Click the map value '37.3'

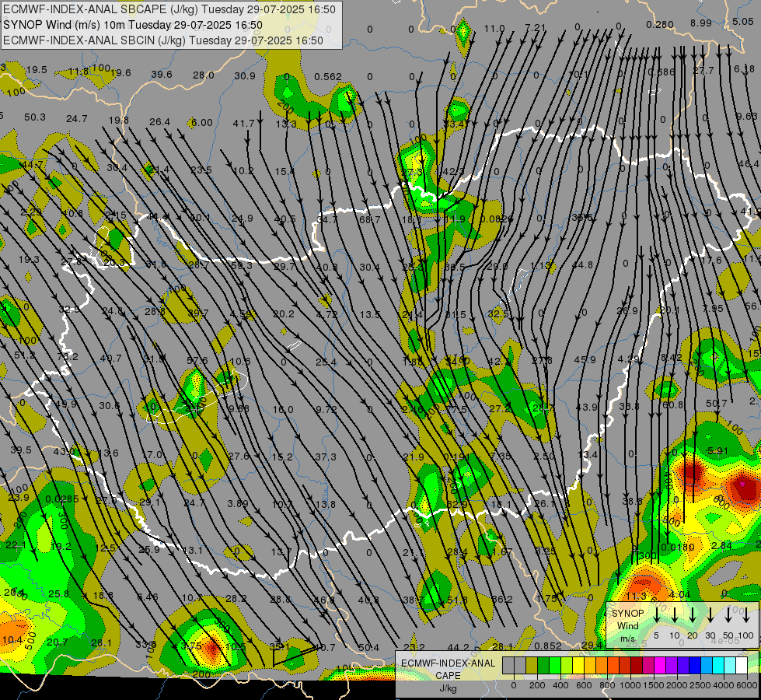point(325,457)
